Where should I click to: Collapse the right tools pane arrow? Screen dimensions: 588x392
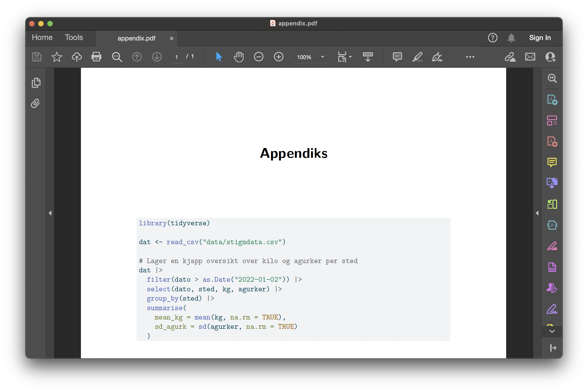pyautogui.click(x=537, y=213)
